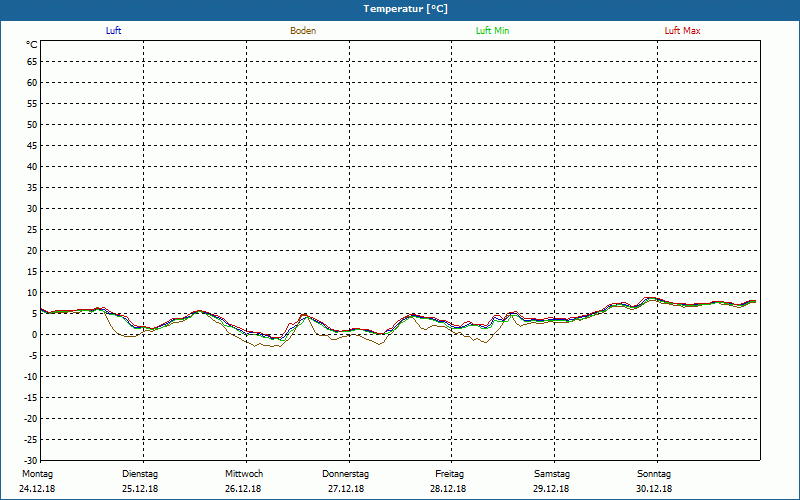Click the Boden legend label

[x=303, y=31]
